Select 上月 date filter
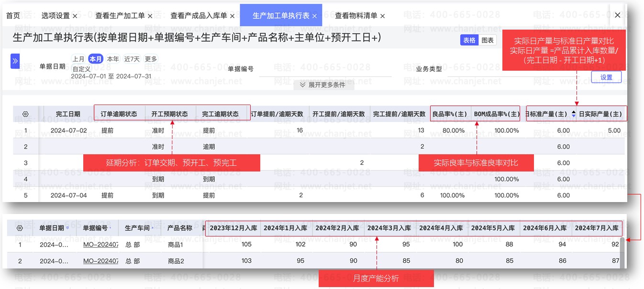The height and width of the screenshot is (289, 644). tap(78, 59)
